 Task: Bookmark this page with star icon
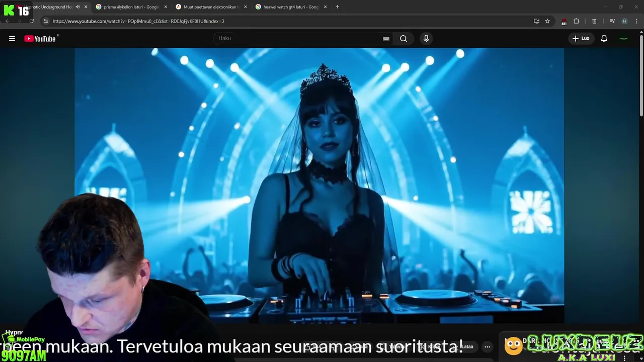[x=547, y=21]
